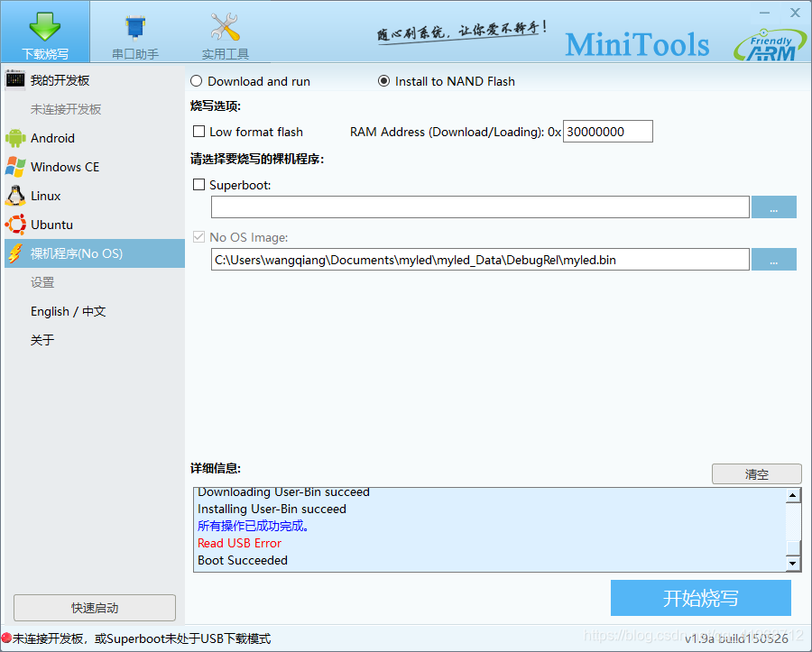Click the FriendlyARM logo
Screen dimensions: 812x652
pos(770,45)
